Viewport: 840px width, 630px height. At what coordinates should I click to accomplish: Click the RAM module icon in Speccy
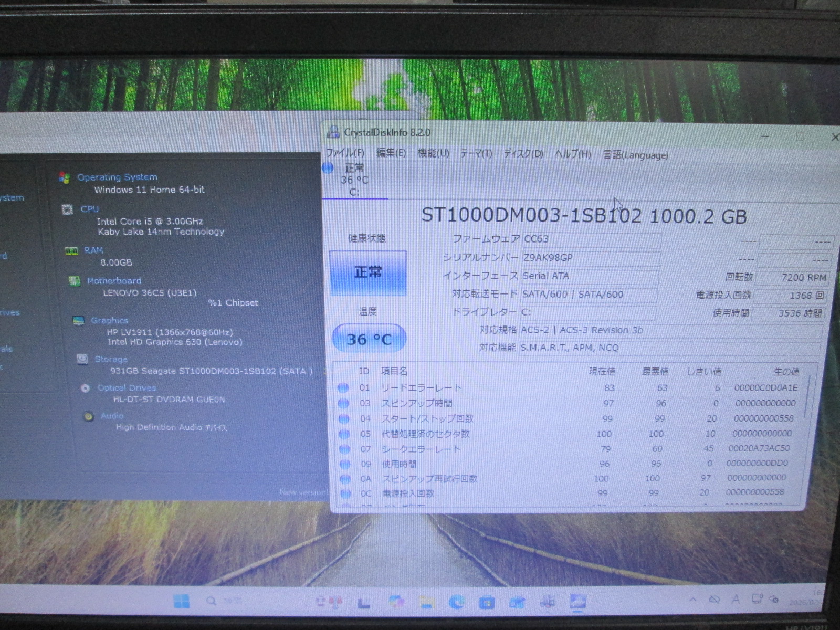71,251
